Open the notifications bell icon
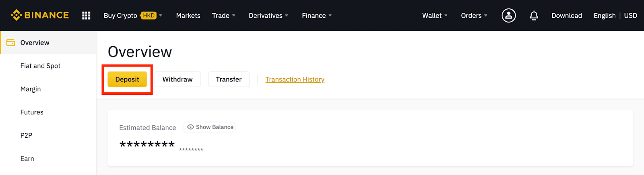The height and width of the screenshot is (175, 644). [534, 16]
